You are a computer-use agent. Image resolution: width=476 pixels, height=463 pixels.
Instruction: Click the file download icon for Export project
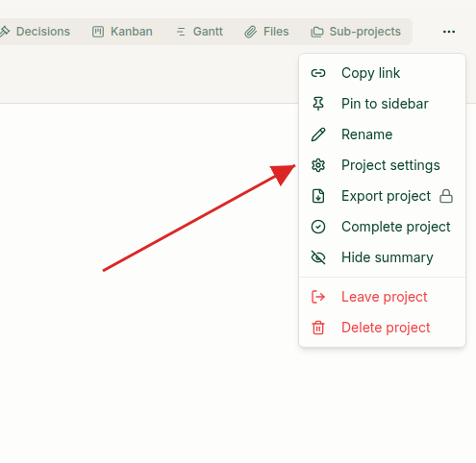318,196
